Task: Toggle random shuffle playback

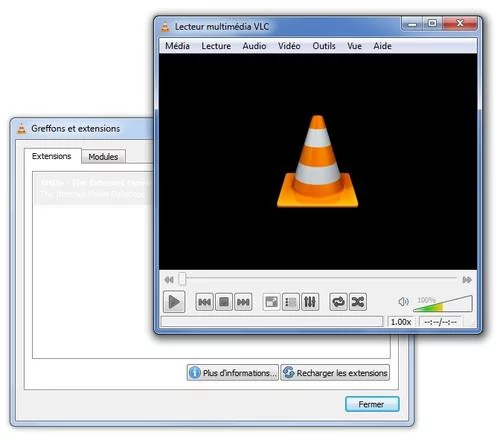Action: [358, 302]
